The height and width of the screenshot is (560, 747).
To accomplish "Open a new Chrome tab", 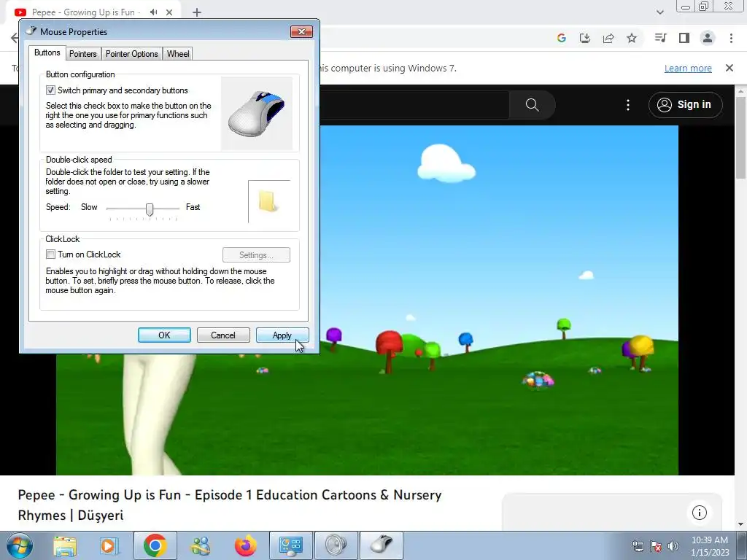I will click(x=197, y=12).
